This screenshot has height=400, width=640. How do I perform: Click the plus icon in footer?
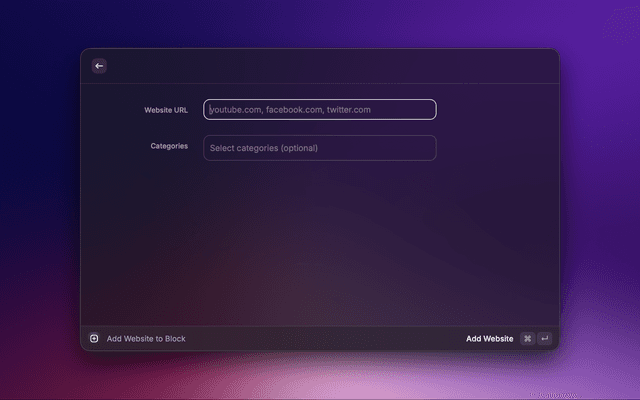coord(94,339)
